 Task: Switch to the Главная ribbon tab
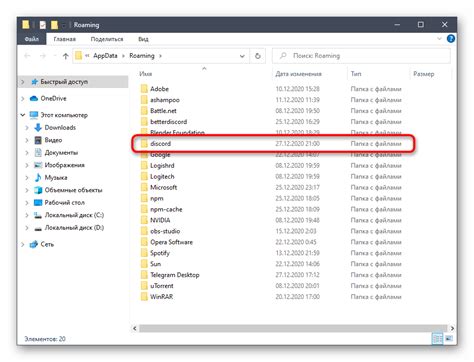(x=65, y=39)
